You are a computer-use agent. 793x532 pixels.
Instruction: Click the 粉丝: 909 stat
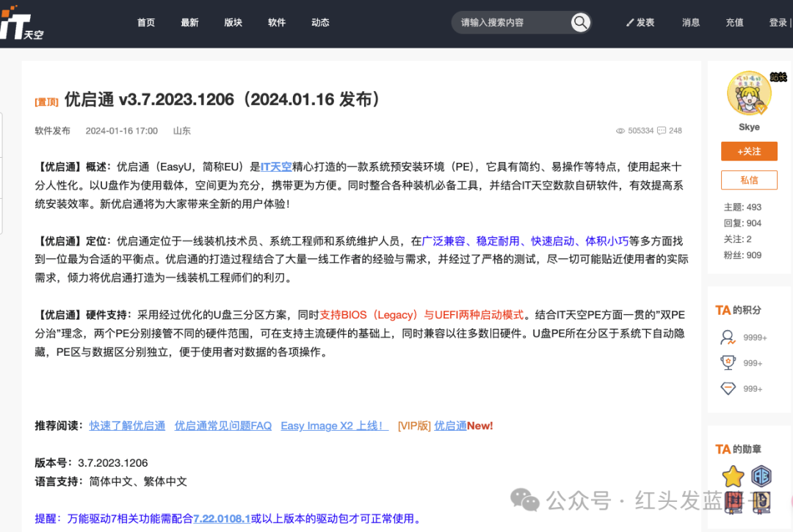click(742, 255)
